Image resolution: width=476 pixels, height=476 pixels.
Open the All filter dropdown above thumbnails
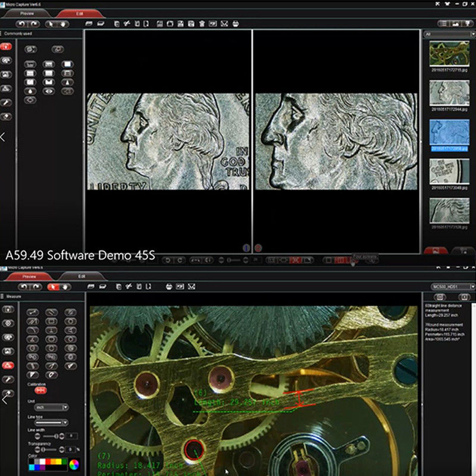click(449, 34)
